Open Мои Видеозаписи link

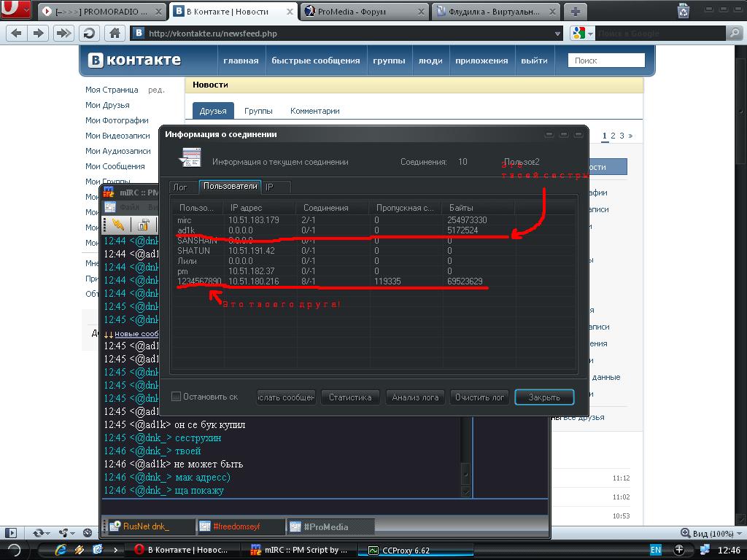click(x=117, y=135)
